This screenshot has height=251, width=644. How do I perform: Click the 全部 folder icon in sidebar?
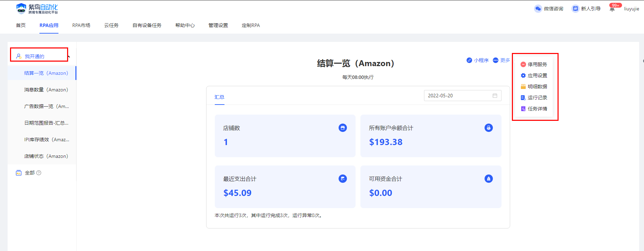click(x=19, y=173)
